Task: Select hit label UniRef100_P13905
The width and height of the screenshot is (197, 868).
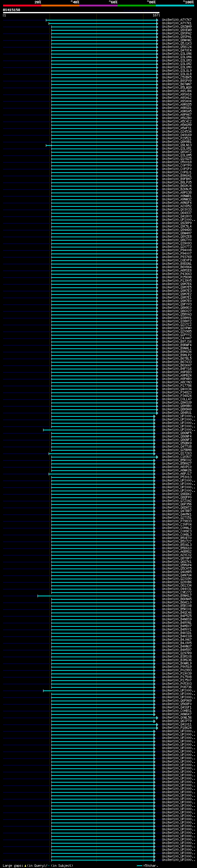Action: 177,281
